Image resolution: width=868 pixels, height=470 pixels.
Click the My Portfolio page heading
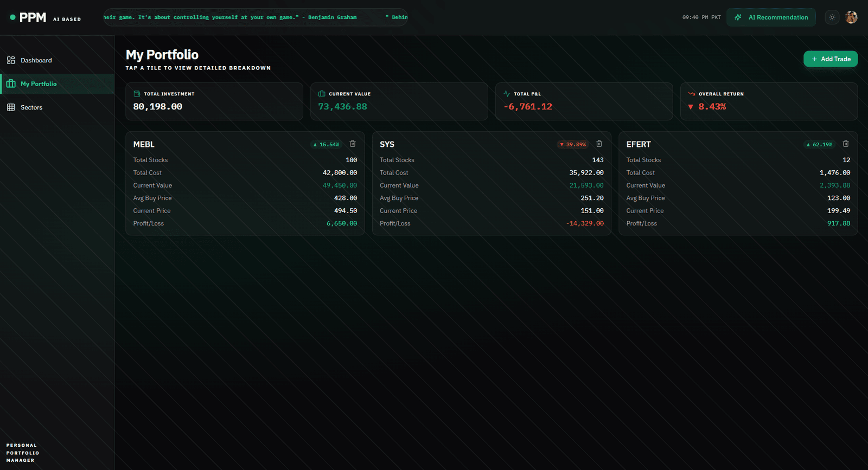(x=162, y=55)
